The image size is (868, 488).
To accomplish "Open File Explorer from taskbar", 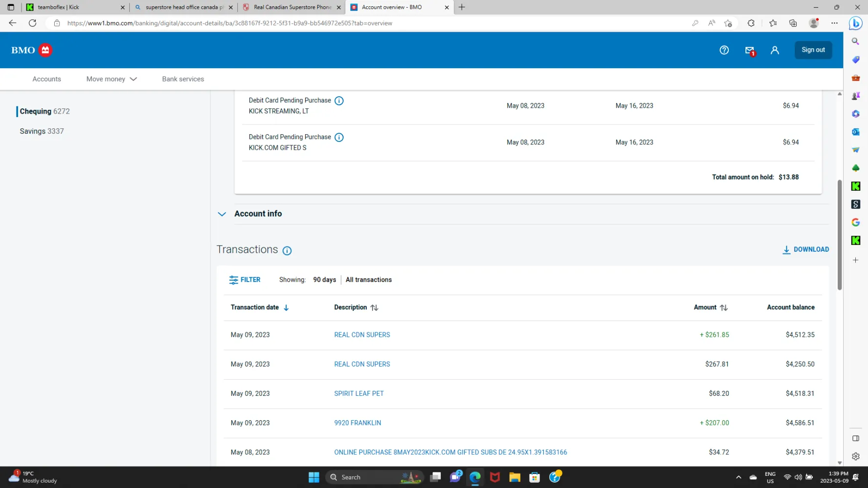I will tap(515, 477).
